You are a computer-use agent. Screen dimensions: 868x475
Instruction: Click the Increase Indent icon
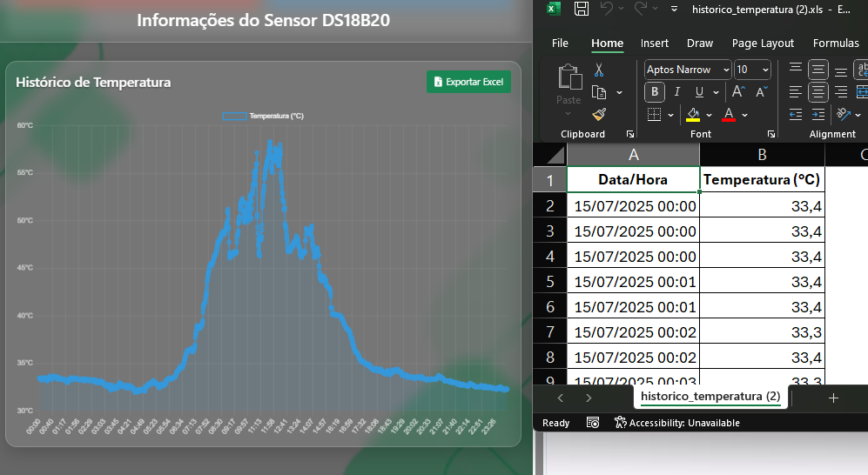pos(818,114)
